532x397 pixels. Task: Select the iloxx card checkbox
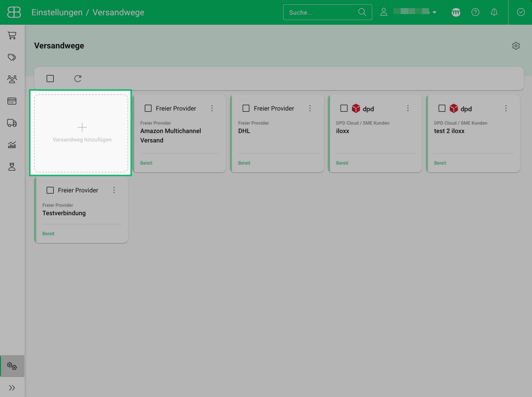344,108
